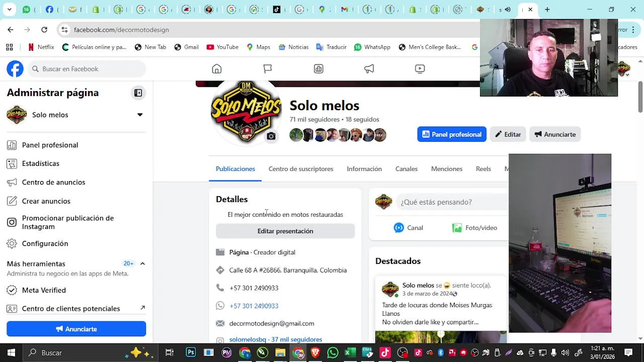Open the Netflix bookmark

coord(41,47)
